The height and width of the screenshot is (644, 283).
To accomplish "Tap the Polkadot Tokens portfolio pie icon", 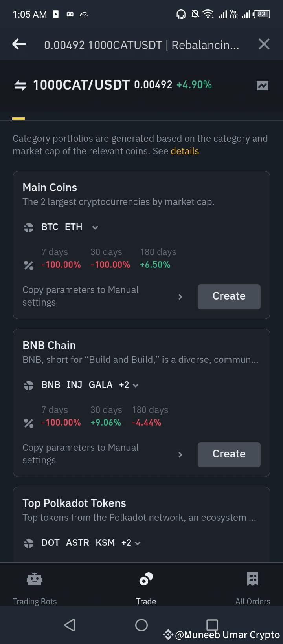I will [x=29, y=543].
